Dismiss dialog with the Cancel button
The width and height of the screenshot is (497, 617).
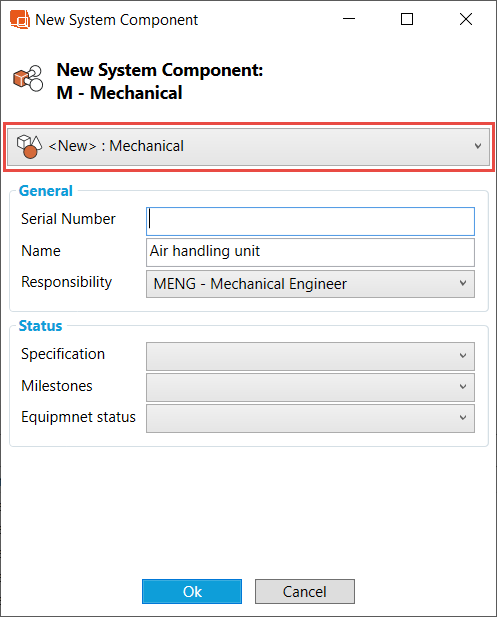(x=305, y=591)
